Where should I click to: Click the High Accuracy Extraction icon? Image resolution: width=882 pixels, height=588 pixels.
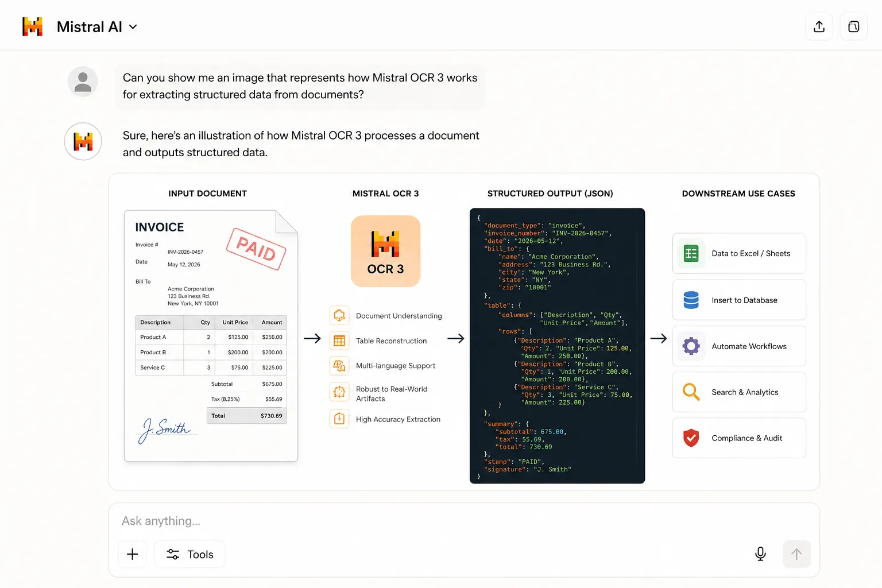pos(339,419)
